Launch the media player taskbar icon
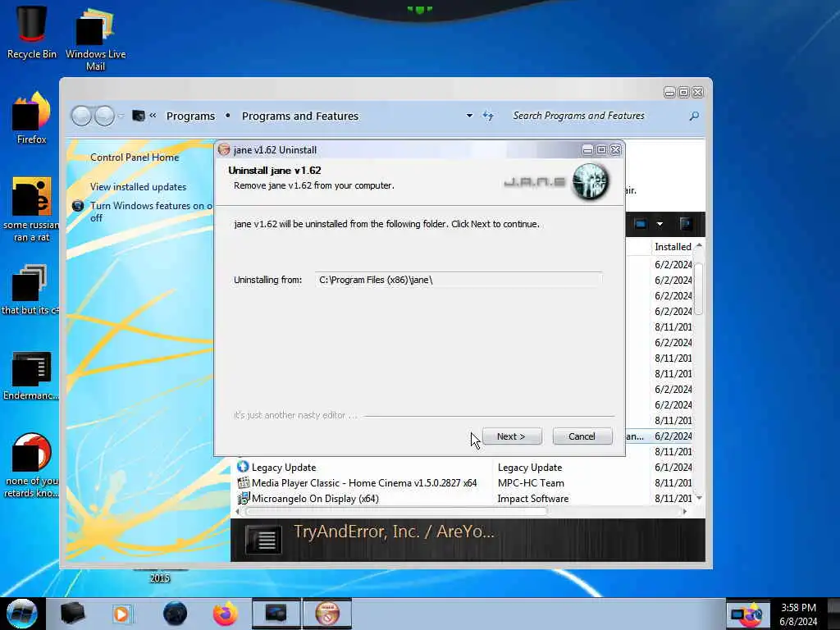 click(121, 614)
